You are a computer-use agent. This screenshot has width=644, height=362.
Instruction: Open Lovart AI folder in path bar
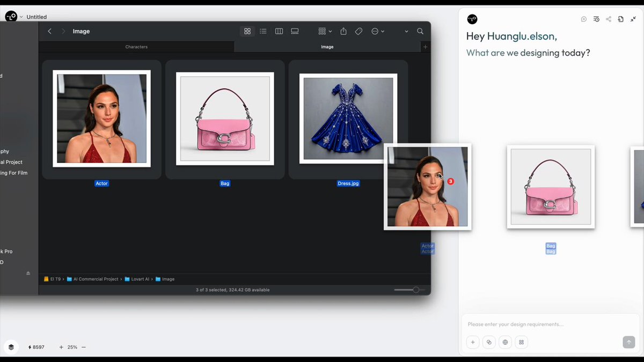138,279
